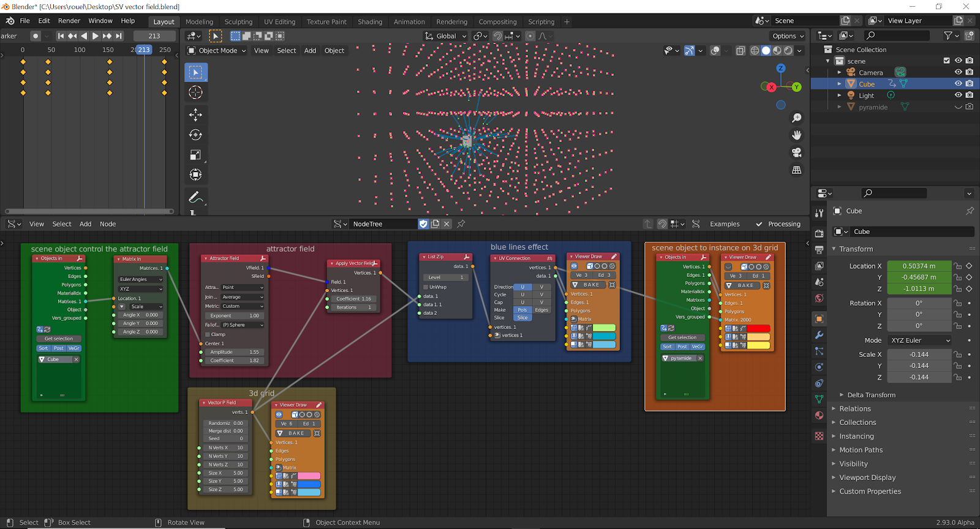The height and width of the screenshot is (529, 980).
Task: Toggle Processing checkbox in node editor
Action: click(x=759, y=224)
